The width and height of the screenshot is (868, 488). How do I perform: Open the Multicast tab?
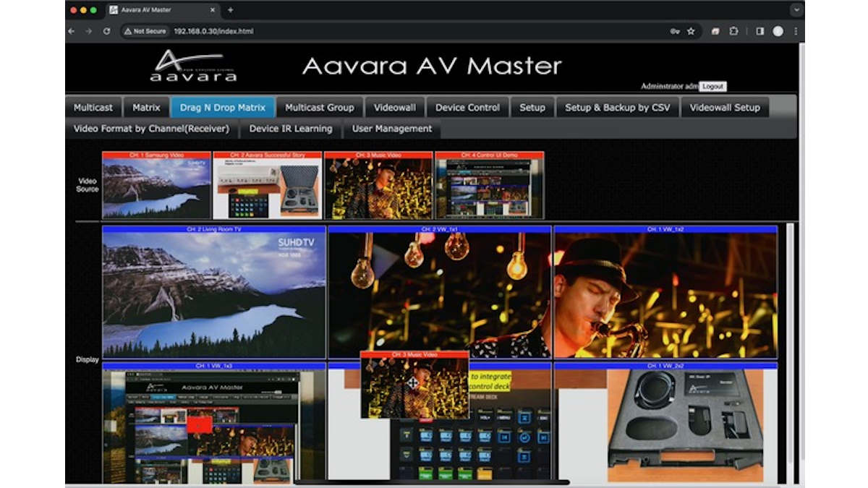click(x=93, y=108)
